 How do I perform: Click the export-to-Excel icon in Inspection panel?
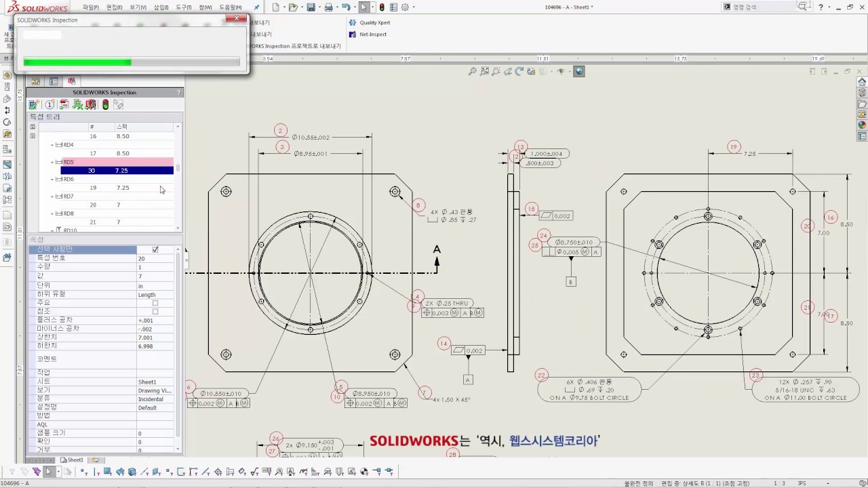(x=78, y=104)
